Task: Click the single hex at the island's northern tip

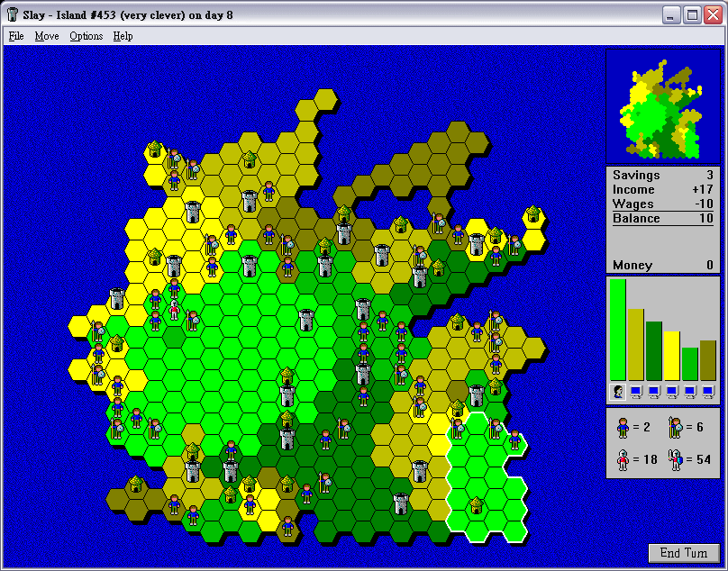Action: [x=326, y=100]
